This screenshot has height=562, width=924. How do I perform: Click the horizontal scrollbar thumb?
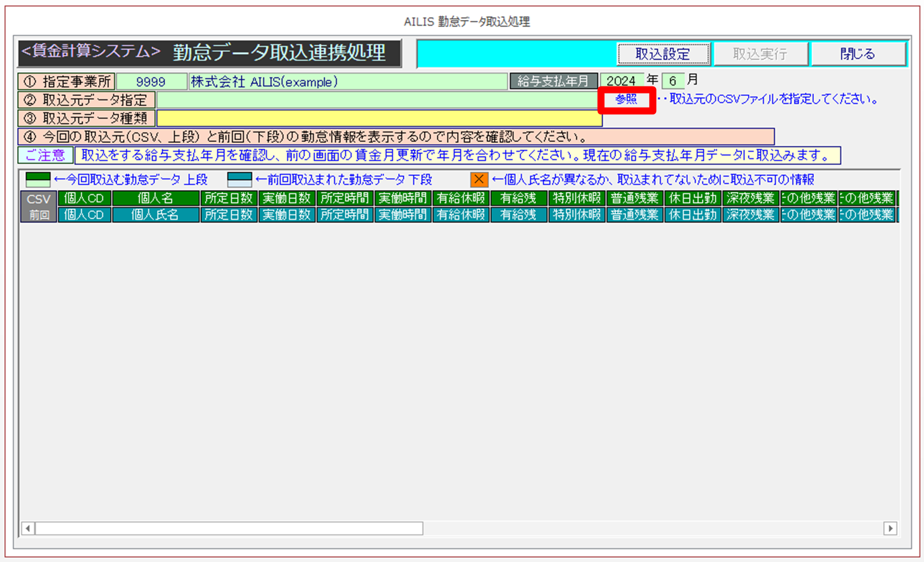point(228,528)
